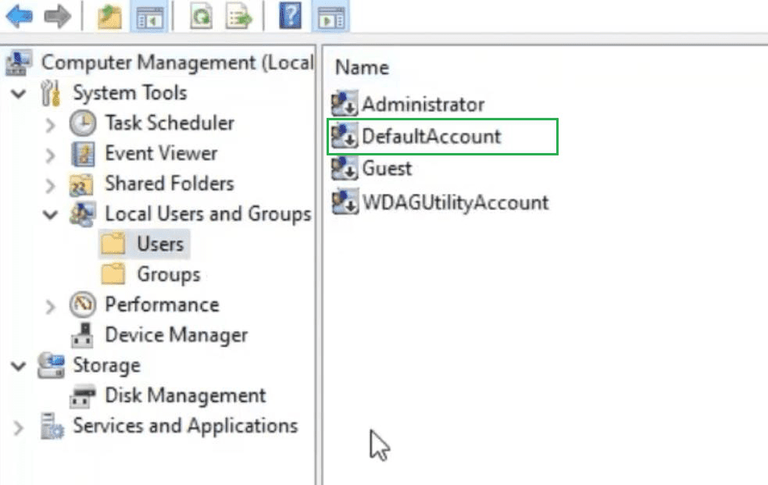Expand the Shared Folders node

point(50,185)
